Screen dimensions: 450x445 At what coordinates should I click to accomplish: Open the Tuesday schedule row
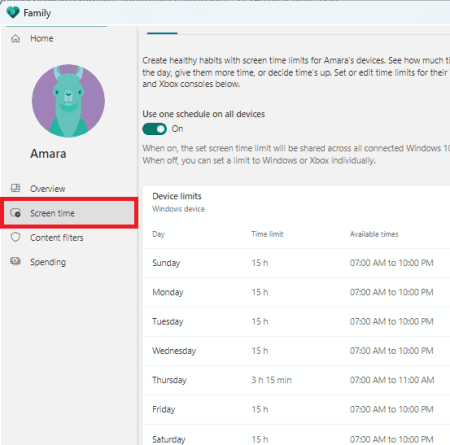click(x=296, y=322)
